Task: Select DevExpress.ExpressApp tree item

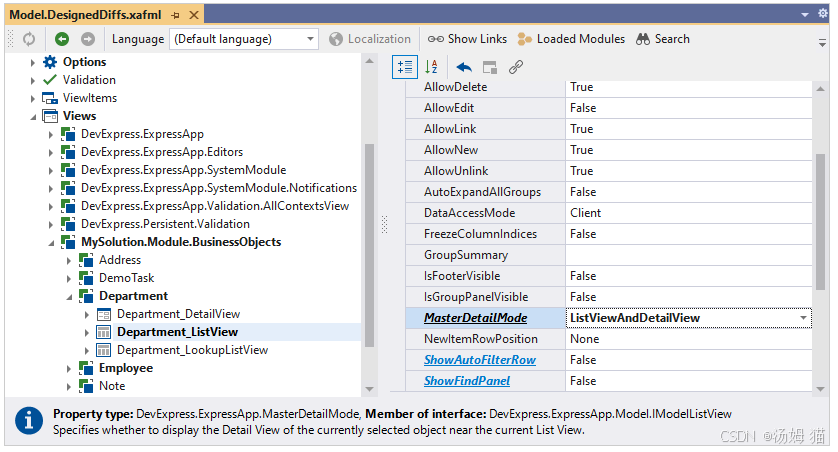Action: point(142,134)
